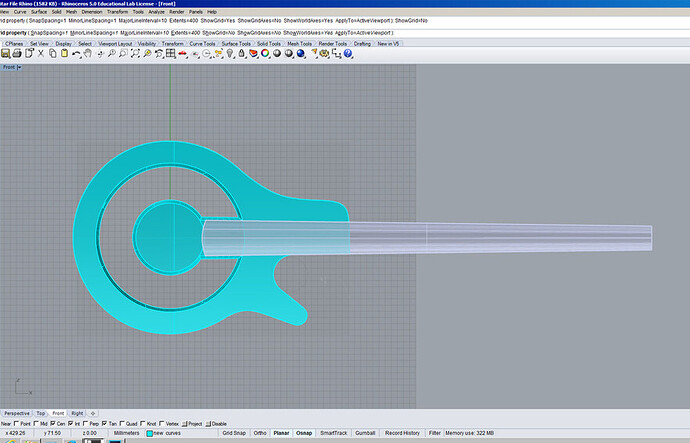The height and width of the screenshot is (443, 690).
Task: Click the Object Properties color wheel icon
Action: (x=265, y=53)
